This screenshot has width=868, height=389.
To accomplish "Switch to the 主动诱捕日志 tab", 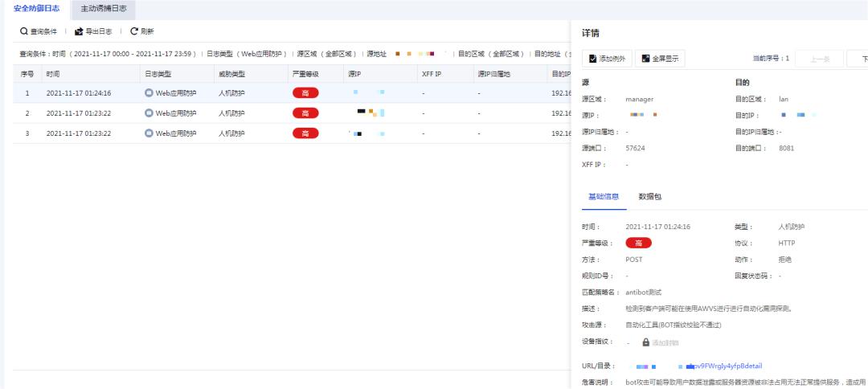I will 102,7.
